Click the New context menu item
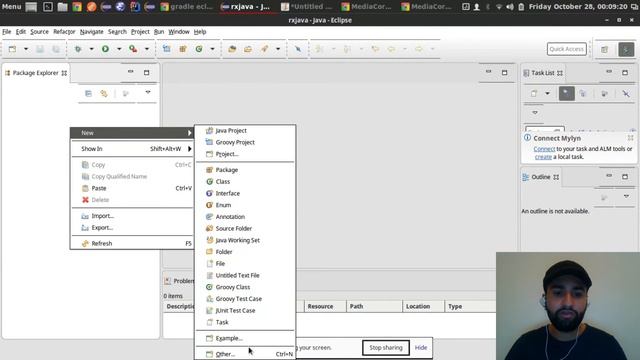Screen dimensions: 640x360 point(131,133)
